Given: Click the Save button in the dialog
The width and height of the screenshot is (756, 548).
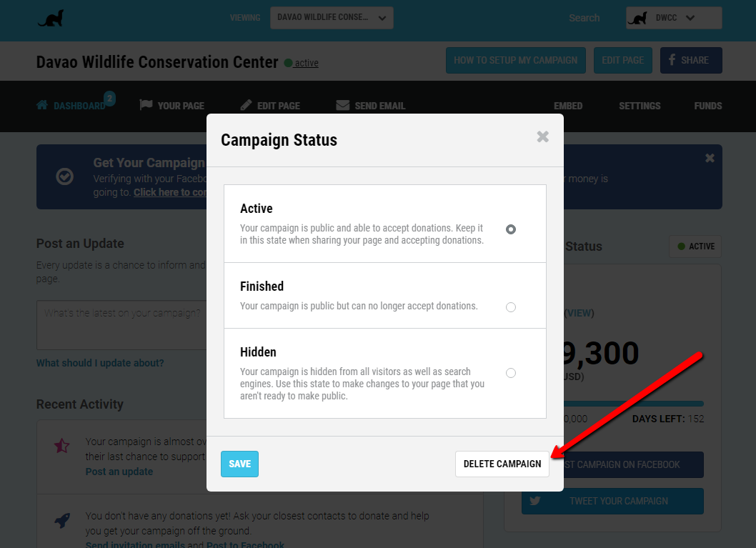Looking at the screenshot, I should click(x=239, y=464).
